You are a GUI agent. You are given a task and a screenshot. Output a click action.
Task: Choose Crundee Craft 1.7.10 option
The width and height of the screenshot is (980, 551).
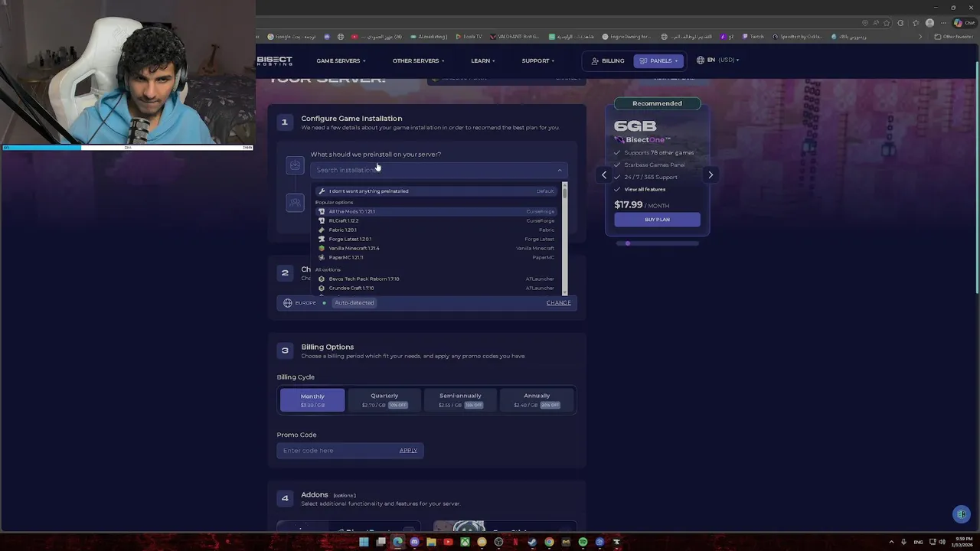[437, 288]
